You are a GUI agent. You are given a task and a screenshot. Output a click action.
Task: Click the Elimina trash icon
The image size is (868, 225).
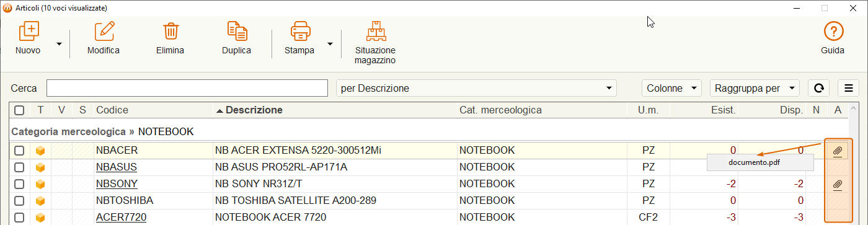tap(170, 31)
